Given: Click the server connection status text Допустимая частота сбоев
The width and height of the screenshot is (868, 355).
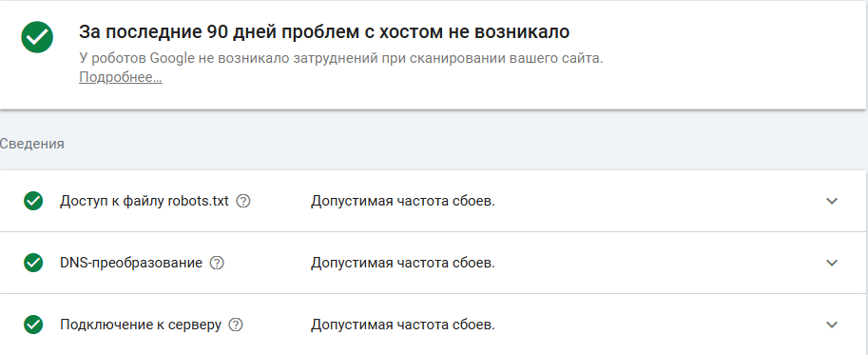Looking at the screenshot, I should (x=402, y=325).
